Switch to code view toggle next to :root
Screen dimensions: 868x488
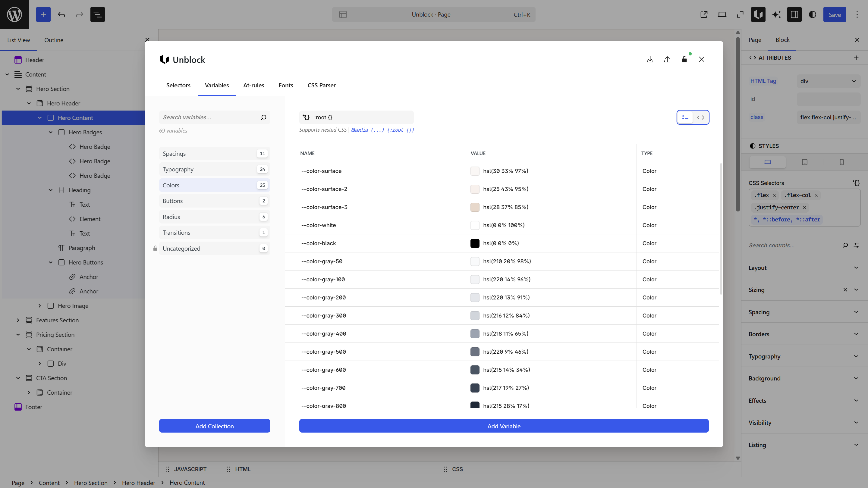click(x=700, y=117)
